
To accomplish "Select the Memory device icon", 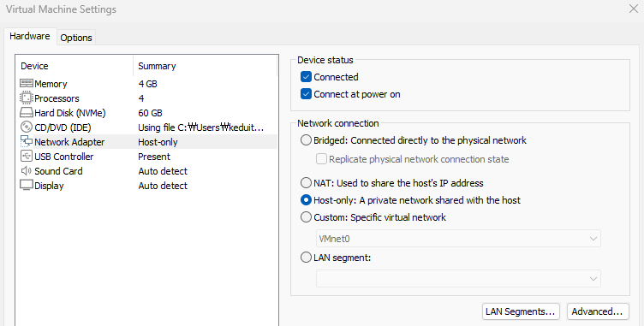I will (27, 83).
